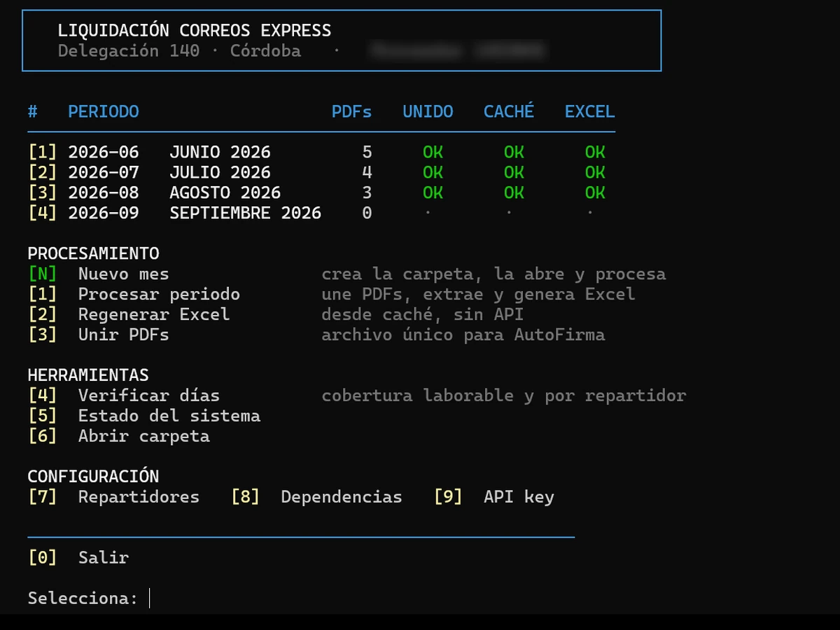This screenshot has height=630, width=840.
Task: Click the PROCESAMIENTO section heading
Action: point(93,253)
